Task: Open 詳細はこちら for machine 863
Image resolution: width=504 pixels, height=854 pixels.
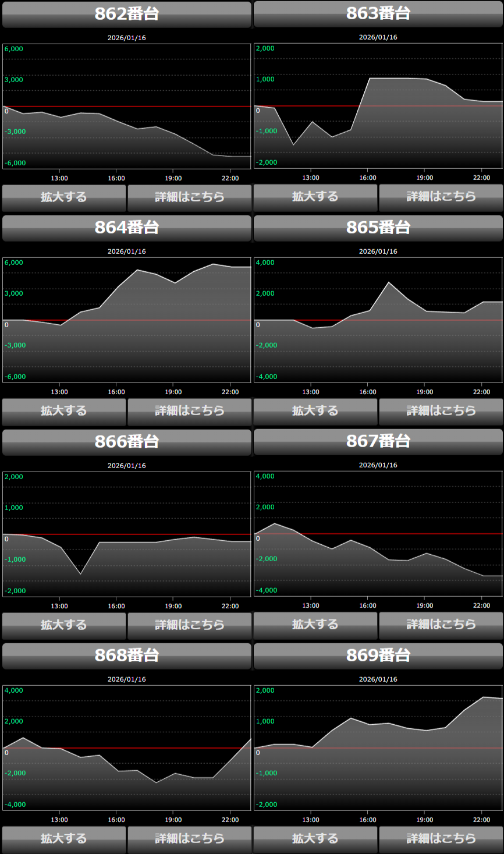Action: coord(441,197)
